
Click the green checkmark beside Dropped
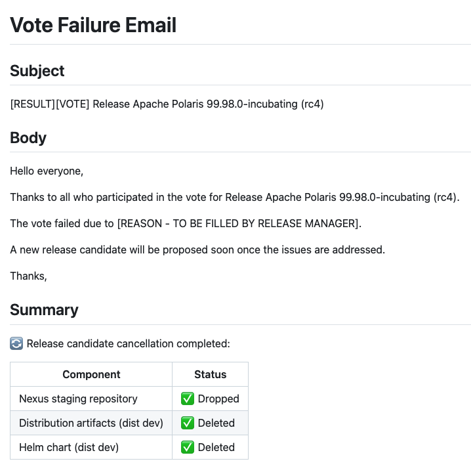click(x=188, y=399)
